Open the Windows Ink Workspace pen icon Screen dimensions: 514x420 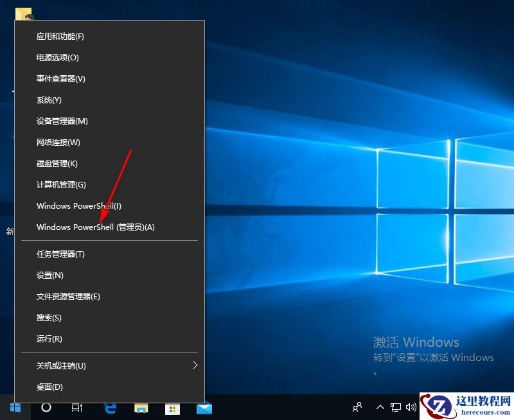coord(358,408)
